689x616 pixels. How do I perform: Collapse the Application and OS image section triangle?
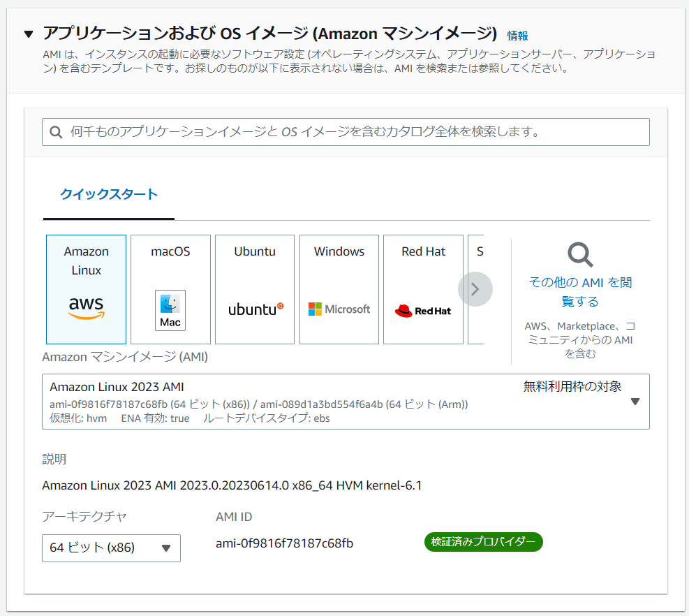click(x=29, y=34)
